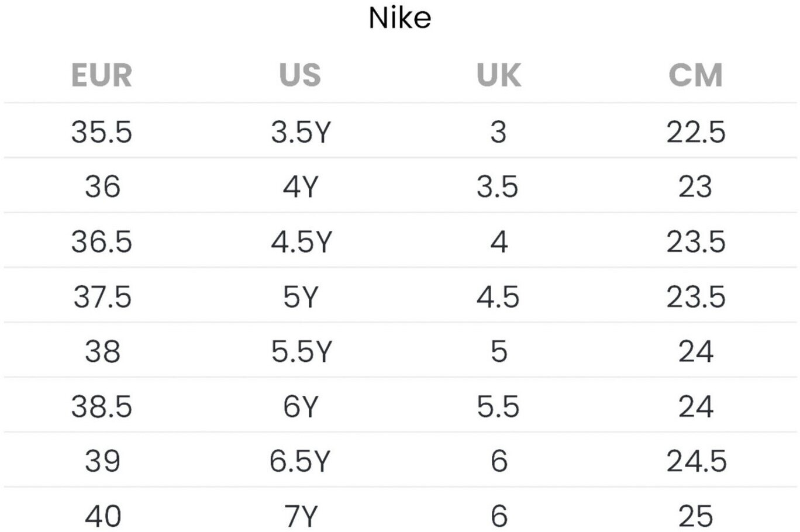The width and height of the screenshot is (800, 532).
Task: Click the Nike title above the table
Action: pos(400,18)
